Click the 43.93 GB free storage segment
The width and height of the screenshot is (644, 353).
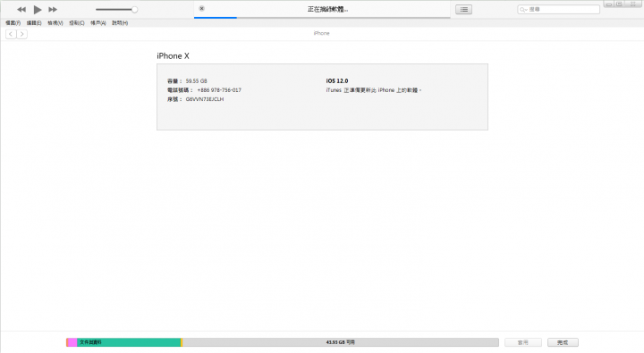(x=341, y=342)
